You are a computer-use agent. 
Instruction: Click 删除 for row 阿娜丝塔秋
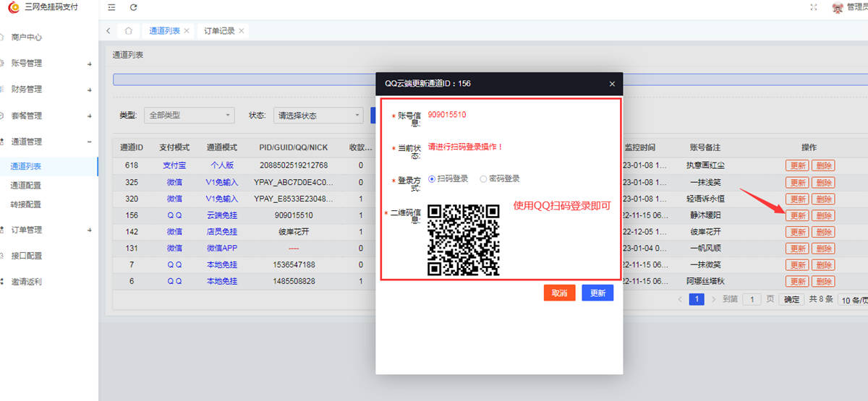pyautogui.click(x=823, y=282)
